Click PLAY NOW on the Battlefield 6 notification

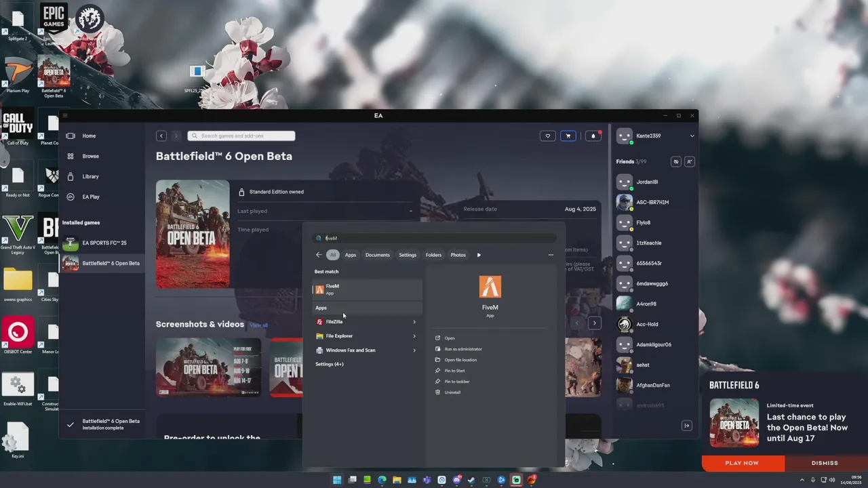743,463
